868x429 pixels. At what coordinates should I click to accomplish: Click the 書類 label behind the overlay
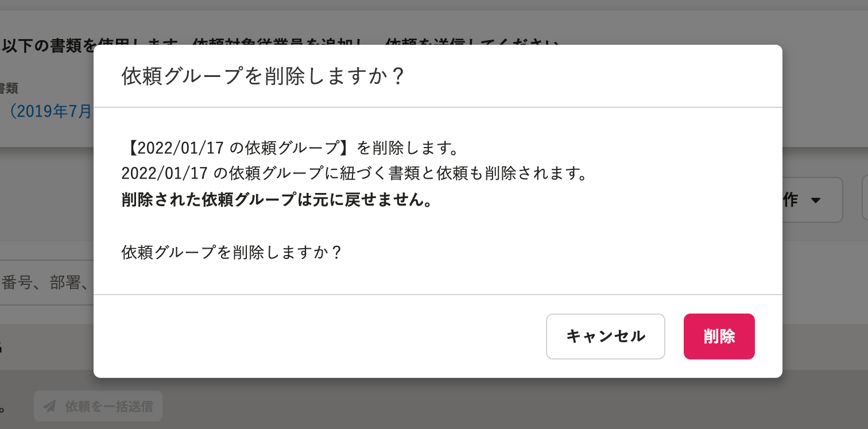9,88
